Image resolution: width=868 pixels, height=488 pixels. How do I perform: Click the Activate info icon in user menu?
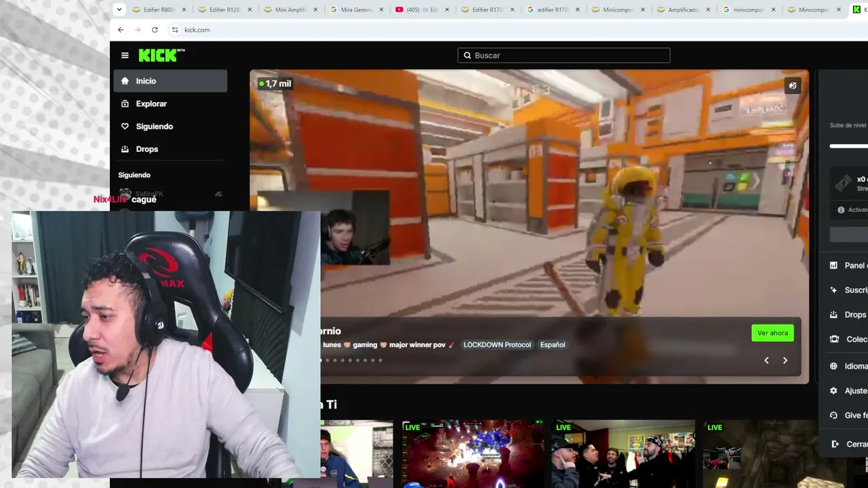[841, 210]
